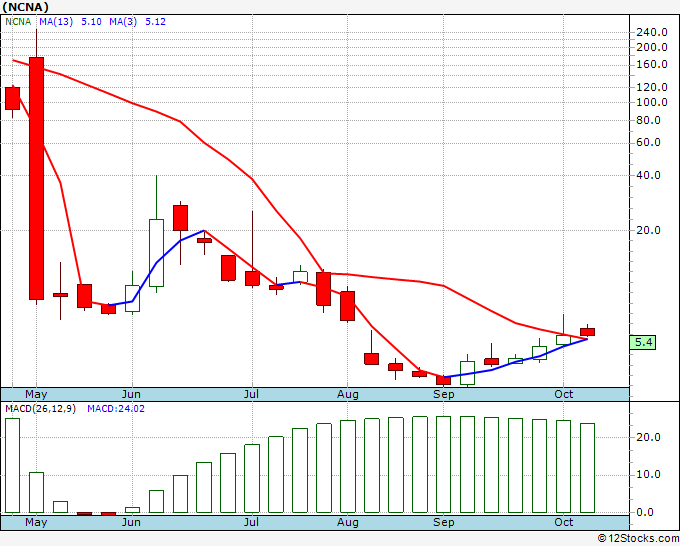680x546 pixels.
Task: Click the first MACD histogram bar
Action: (13, 465)
